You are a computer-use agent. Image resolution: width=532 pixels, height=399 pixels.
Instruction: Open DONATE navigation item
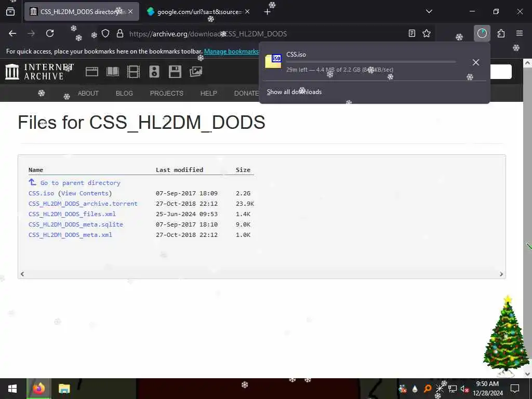click(247, 94)
